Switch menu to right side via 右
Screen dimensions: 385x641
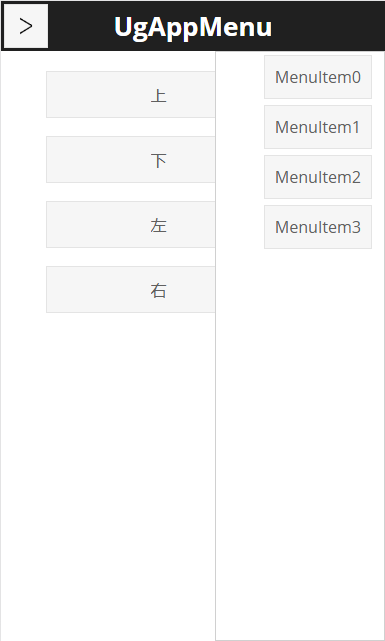click(131, 289)
